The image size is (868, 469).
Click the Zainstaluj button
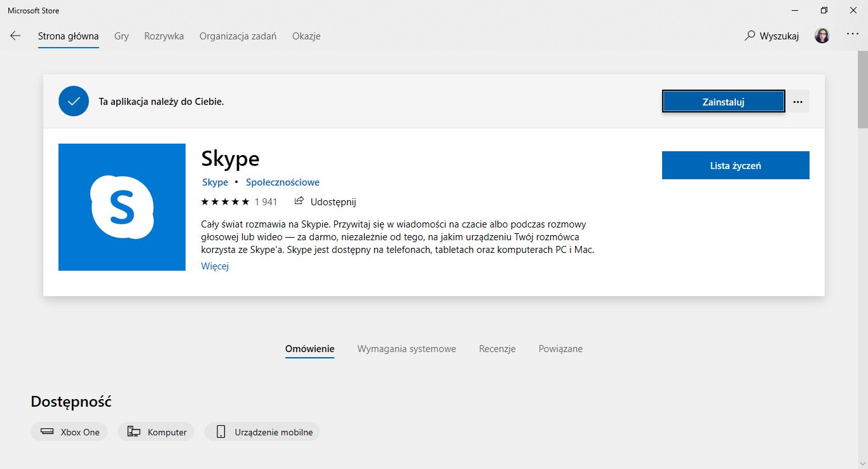pos(723,102)
